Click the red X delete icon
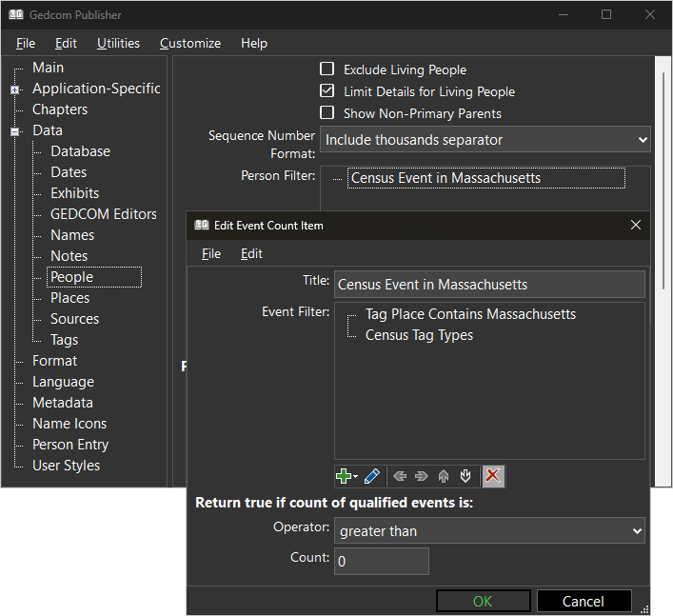The image size is (673, 616). point(493,476)
